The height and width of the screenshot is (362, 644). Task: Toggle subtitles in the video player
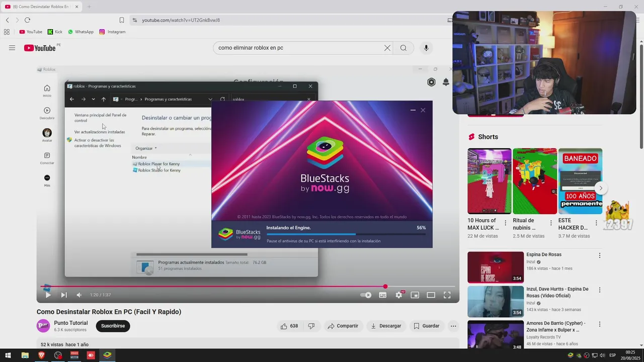[383, 295]
